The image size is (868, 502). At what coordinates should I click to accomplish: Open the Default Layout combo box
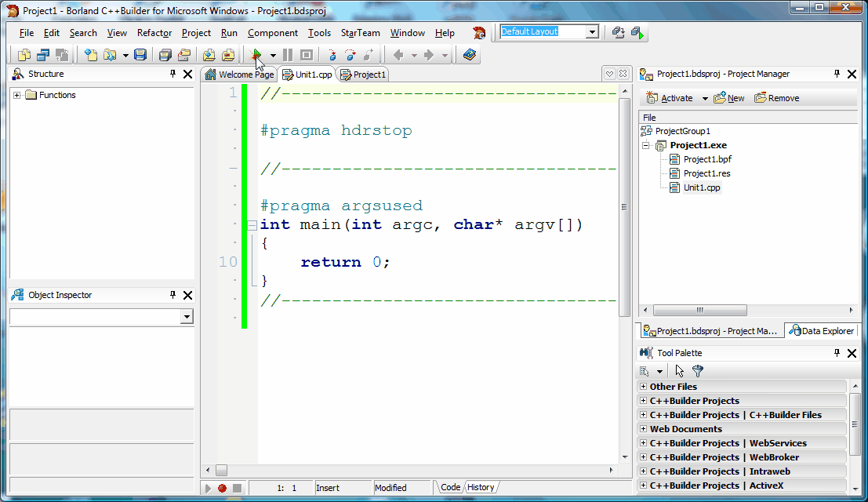pyautogui.click(x=592, y=32)
